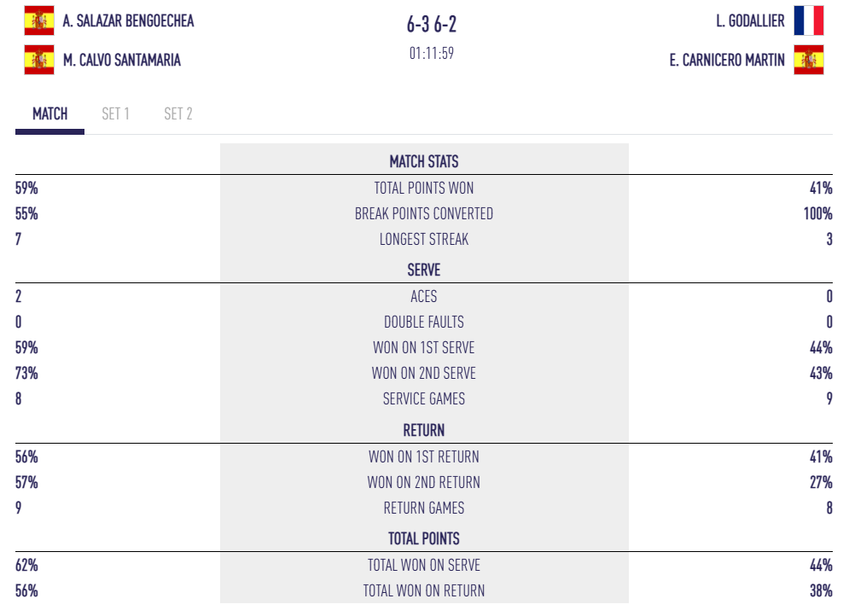Select the SET 2 stats tab
The width and height of the screenshot is (843, 616).
[178, 114]
